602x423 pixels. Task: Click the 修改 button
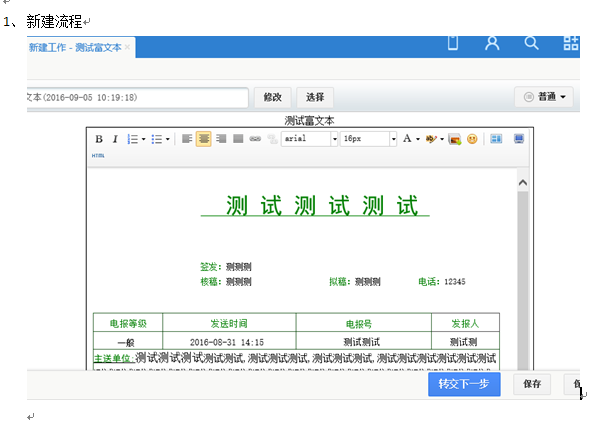coord(273,97)
